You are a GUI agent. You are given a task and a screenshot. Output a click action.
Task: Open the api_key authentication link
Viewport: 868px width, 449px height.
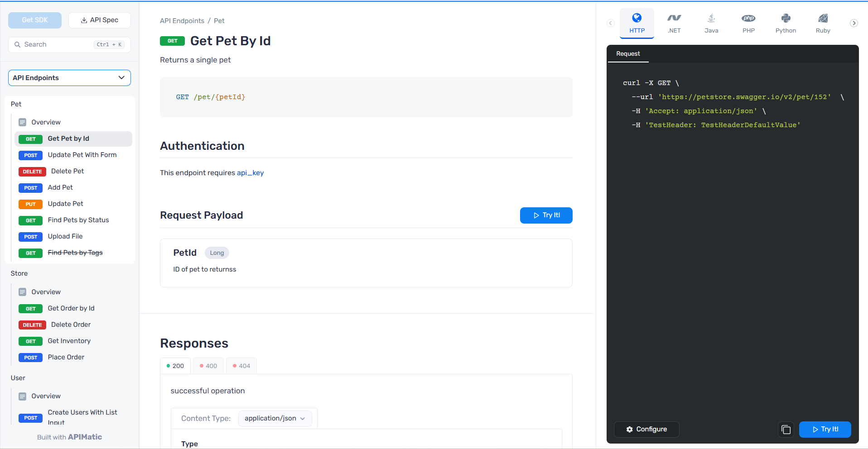tap(251, 172)
